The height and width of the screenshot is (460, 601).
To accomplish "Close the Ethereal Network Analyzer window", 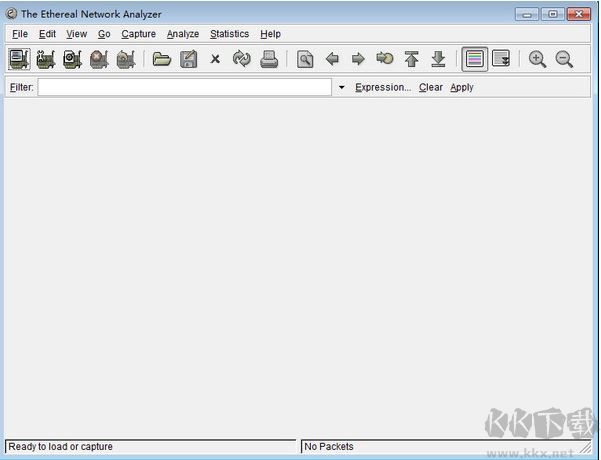I will coord(578,14).
